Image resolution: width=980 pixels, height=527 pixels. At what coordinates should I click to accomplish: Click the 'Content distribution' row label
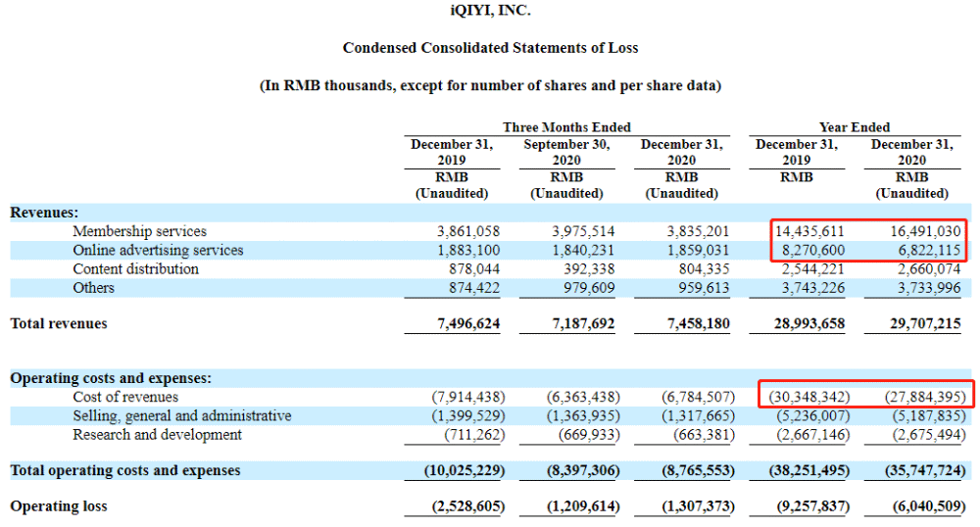click(x=135, y=269)
